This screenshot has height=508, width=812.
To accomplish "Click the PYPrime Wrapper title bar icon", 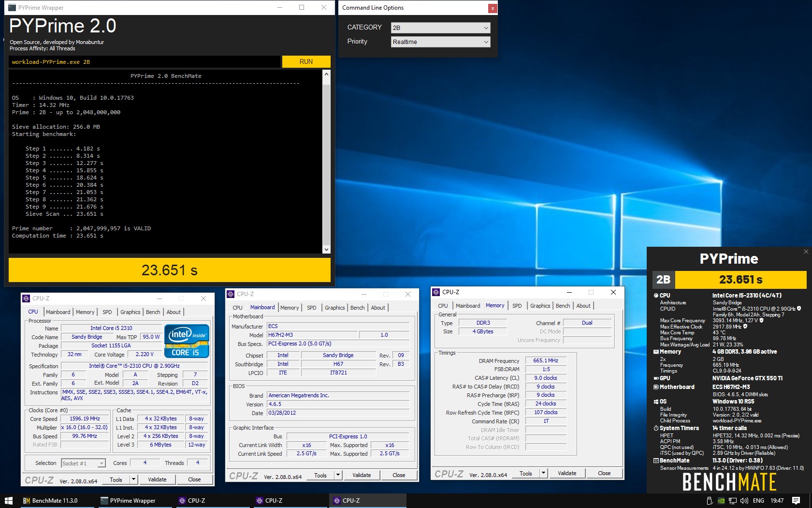I will click(12, 8).
